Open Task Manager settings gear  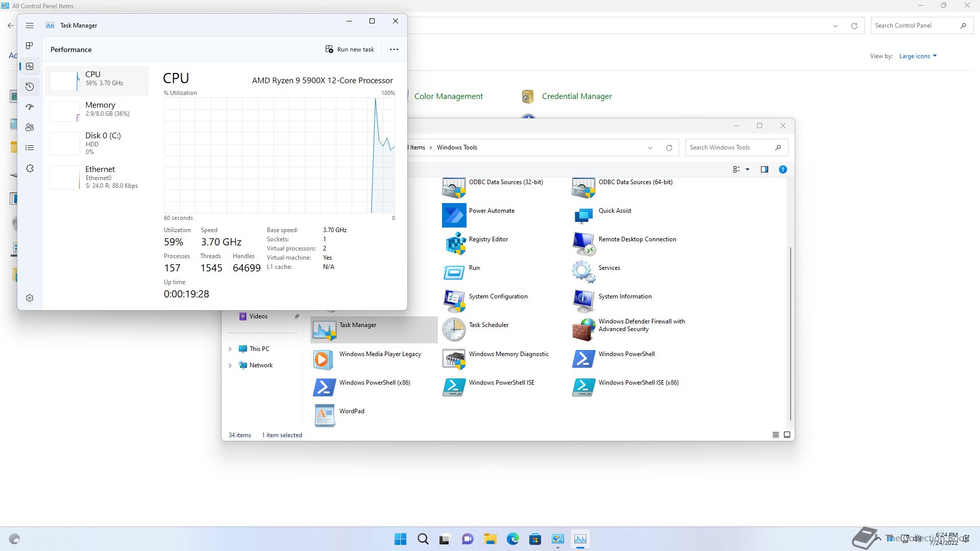tap(30, 298)
